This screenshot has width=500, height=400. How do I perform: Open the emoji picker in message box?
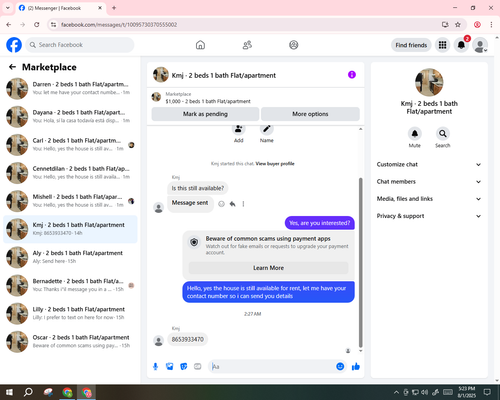point(340,367)
